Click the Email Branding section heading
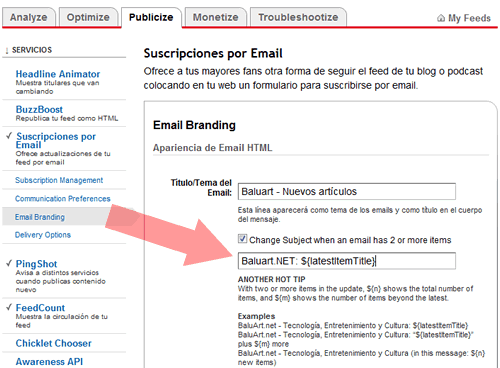 [194, 125]
